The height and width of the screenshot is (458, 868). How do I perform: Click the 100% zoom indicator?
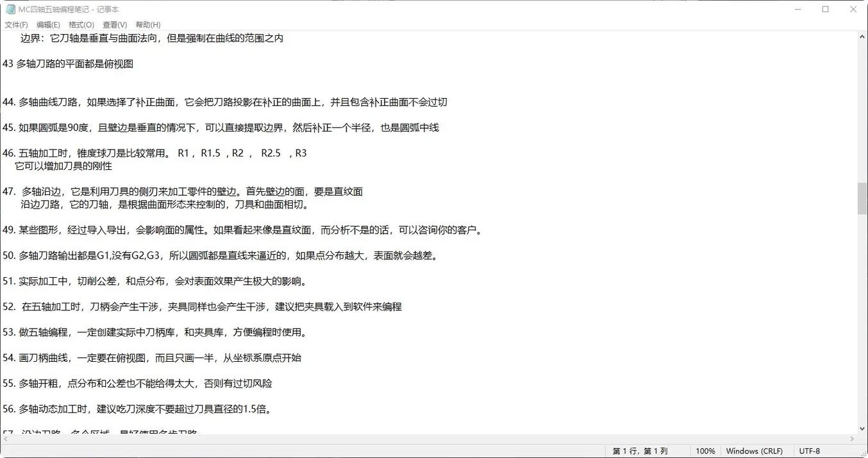(x=705, y=451)
